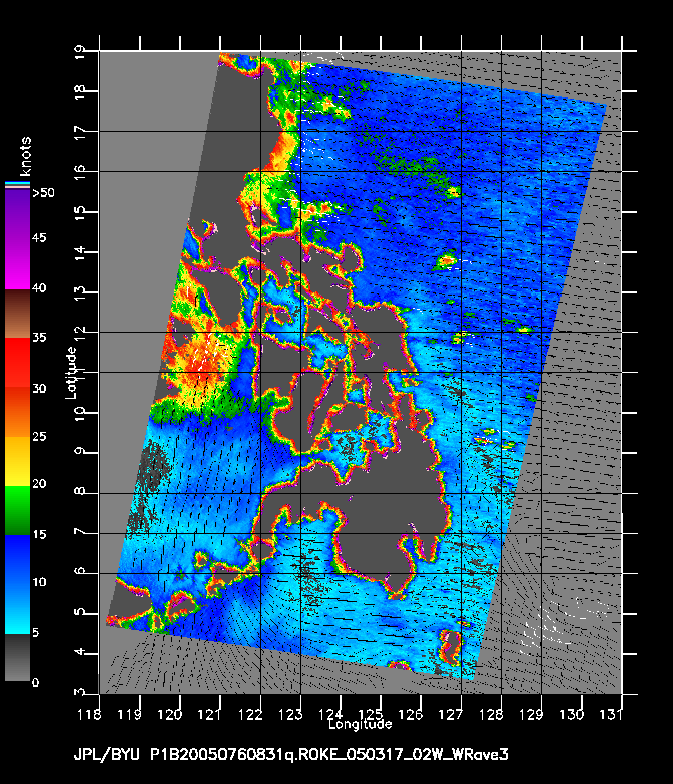673x784 pixels.
Task: Click the '35' colorbar label
Action: click(39, 337)
